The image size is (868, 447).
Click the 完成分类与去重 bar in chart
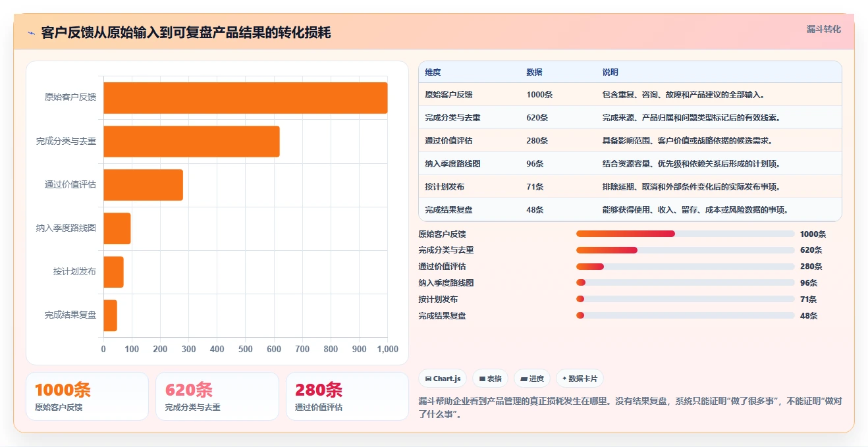click(191, 142)
